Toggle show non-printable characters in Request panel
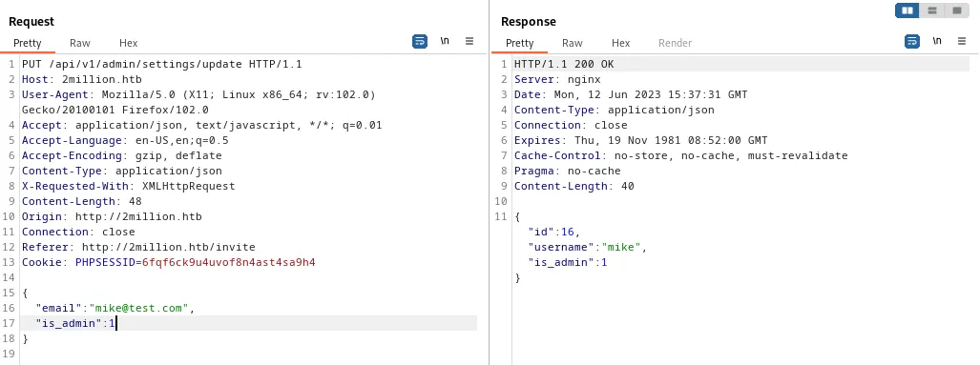The width and height of the screenshot is (980, 365). [445, 41]
